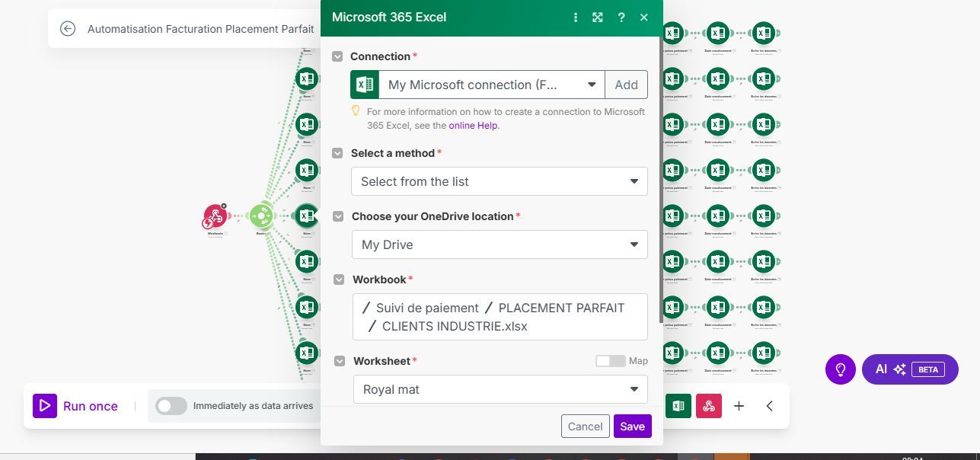This screenshot has height=460, width=980.
Task: Open the Select from the list method dropdown
Action: tap(500, 181)
